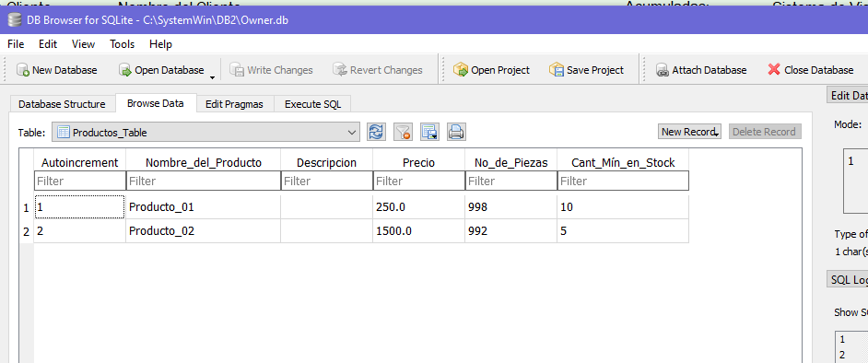868x363 pixels.
Task: Click Save Project in the toolbar
Action: (x=586, y=70)
